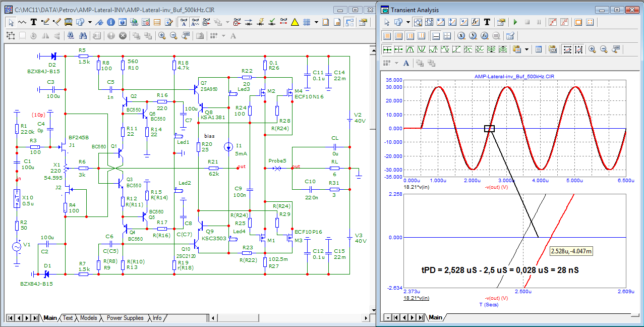Toggle the grid display icon in schematic toolbar

click(306, 22)
